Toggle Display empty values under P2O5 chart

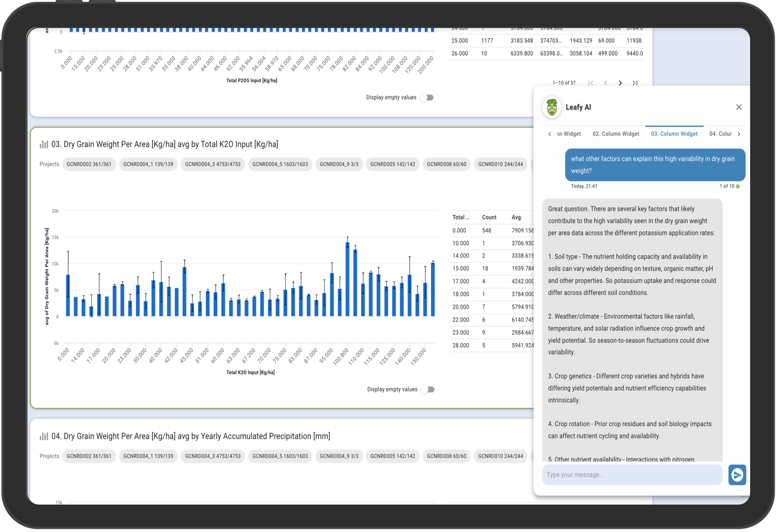point(428,97)
